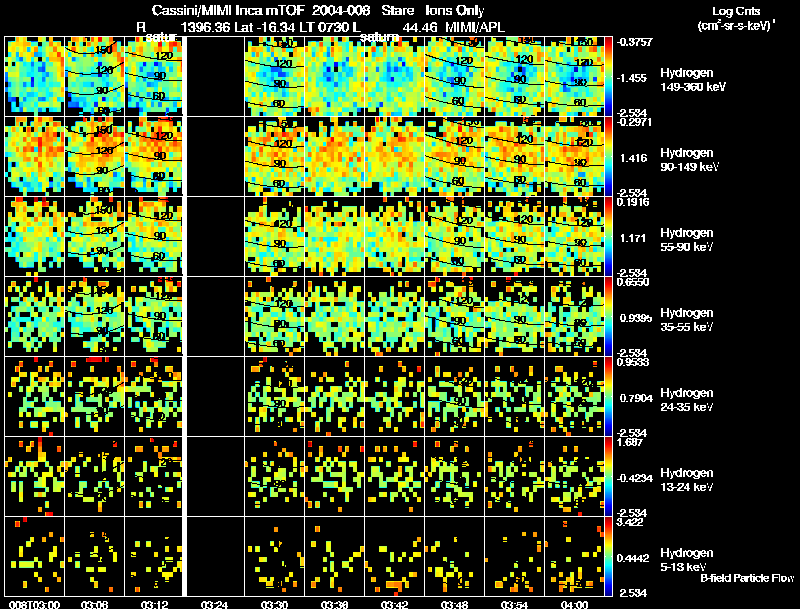The width and height of the screenshot is (800, 609).
Task: Select the 24-35 keV image at 03:30
Action: point(274,396)
